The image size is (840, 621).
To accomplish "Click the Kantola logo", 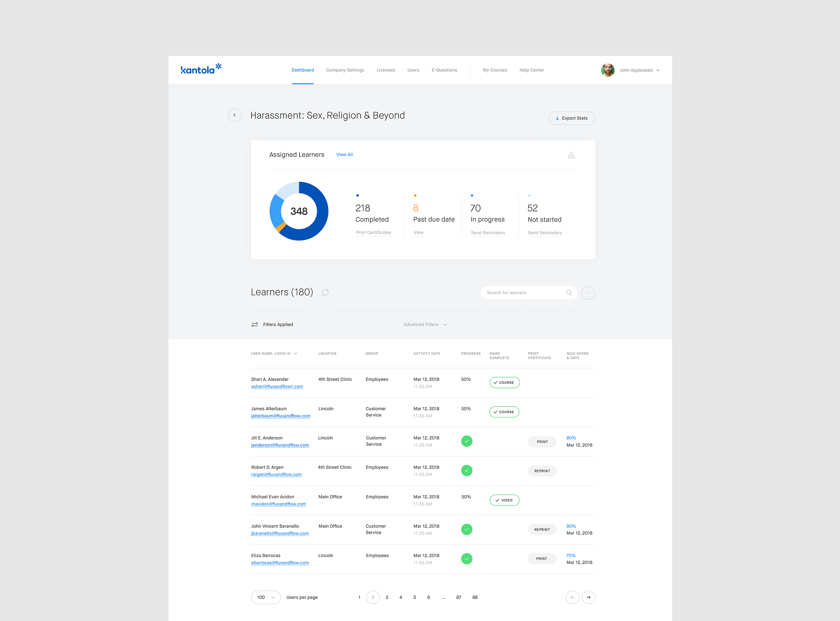I will [201, 69].
